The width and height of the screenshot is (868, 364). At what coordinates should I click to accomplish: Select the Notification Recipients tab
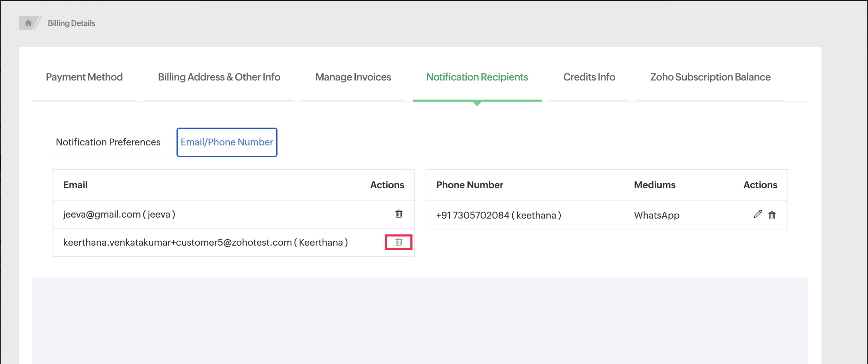477,77
